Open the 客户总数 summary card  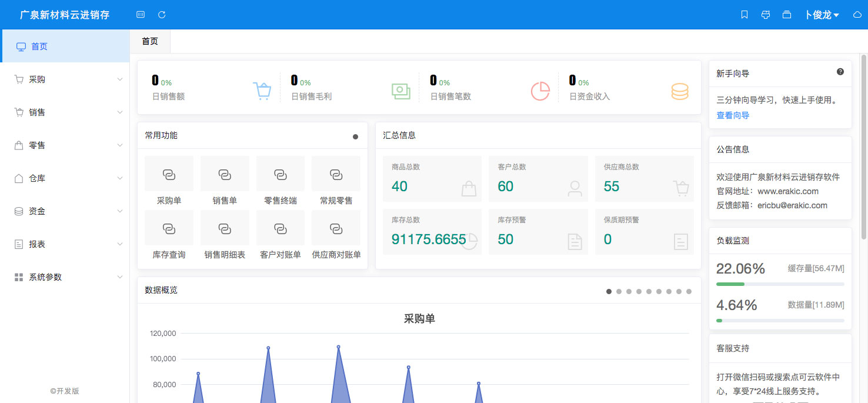pos(538,179)
